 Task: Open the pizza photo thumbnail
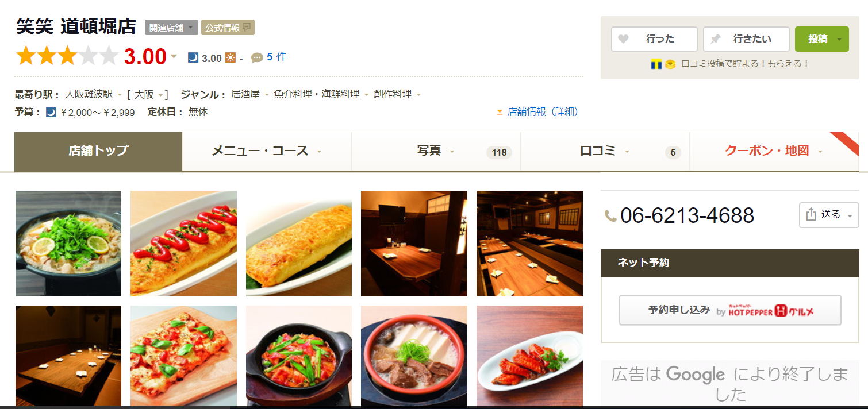point(183,356)
